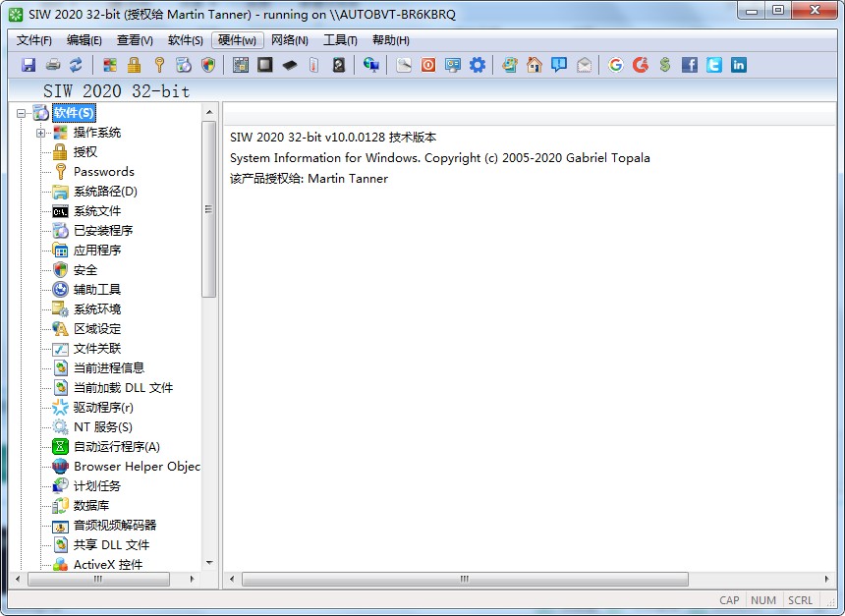Viewport: 845px width, 616px height.
Task: Open the 文件(F) menu
Action: click(34, 40)
